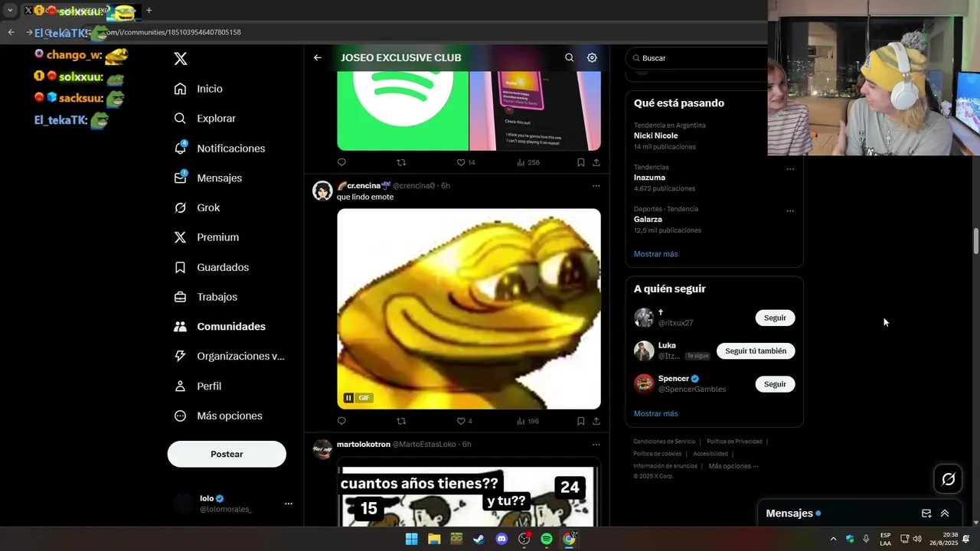Viewport: 980px width, 551px height.
Task: Open Perfil
Action: click(198, 386)
